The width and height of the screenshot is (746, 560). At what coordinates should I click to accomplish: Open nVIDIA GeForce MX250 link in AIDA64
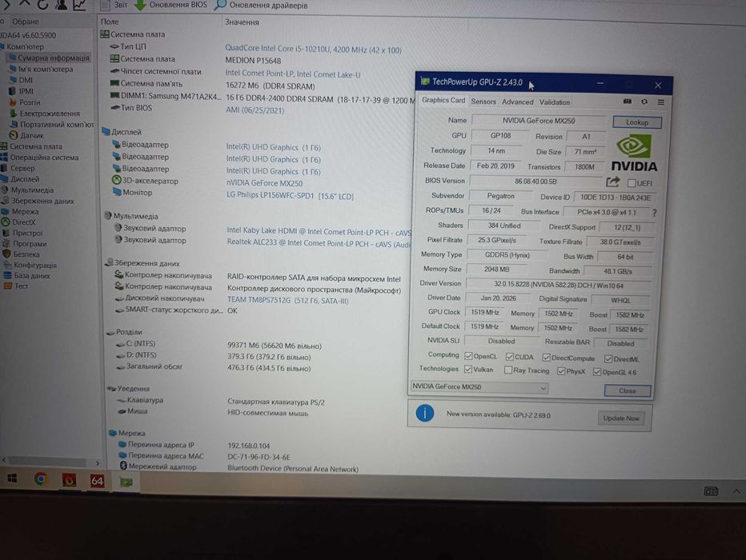click(264, 183)
